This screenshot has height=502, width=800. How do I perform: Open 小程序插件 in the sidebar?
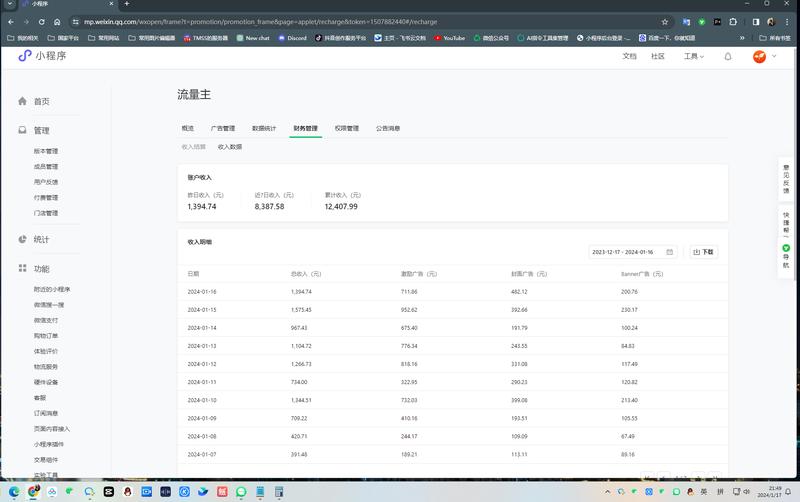[49, 444]
